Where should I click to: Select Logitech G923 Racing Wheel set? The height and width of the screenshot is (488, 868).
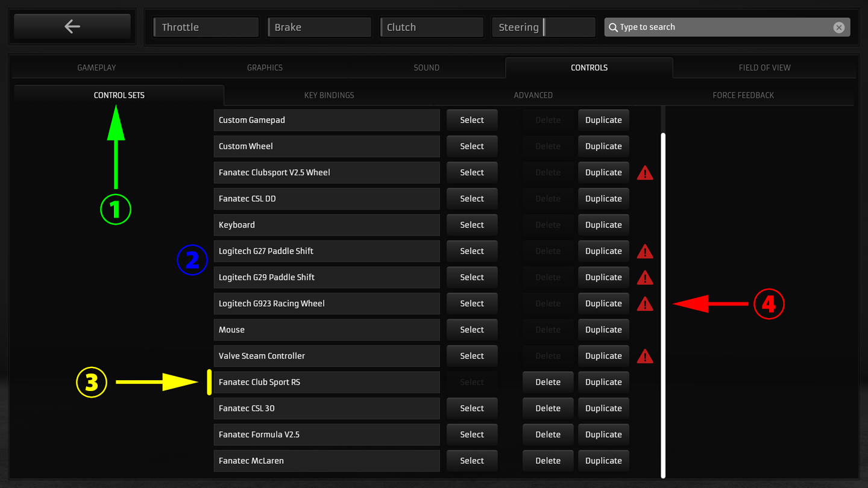[x=472, y=304]
